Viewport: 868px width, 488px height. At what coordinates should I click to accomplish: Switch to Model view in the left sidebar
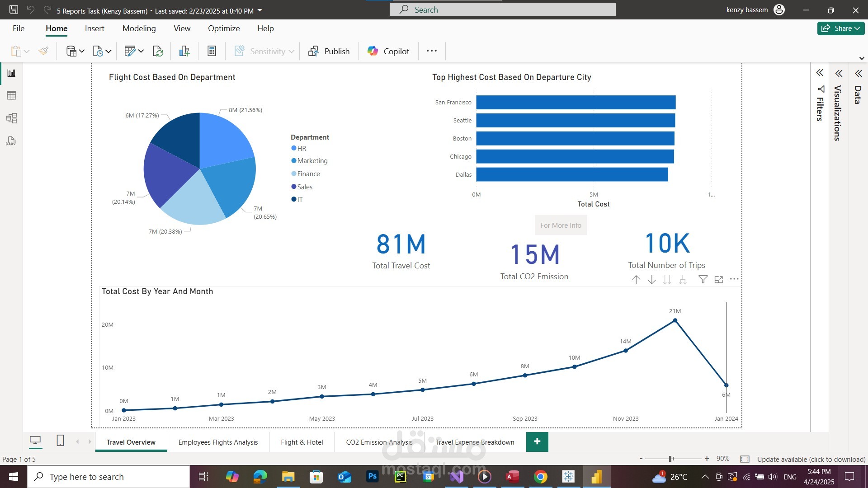[11, 118]
